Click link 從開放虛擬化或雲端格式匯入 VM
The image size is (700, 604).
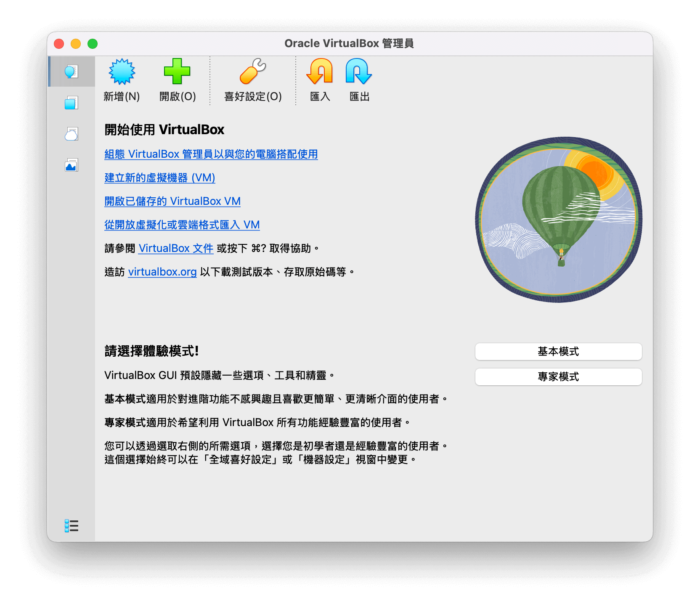click(x=182, y=225)
